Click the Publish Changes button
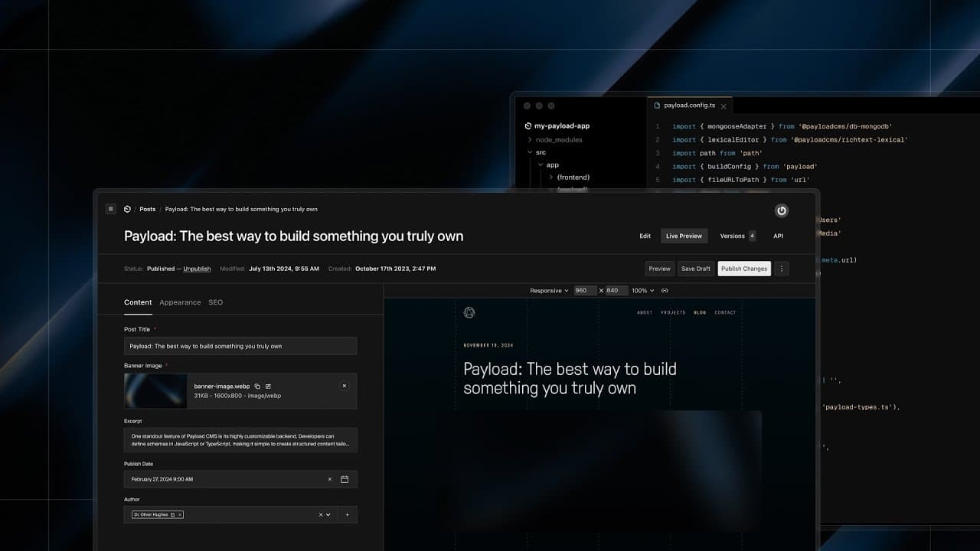The width and height of the screenshot is (980, 551). 743,269
